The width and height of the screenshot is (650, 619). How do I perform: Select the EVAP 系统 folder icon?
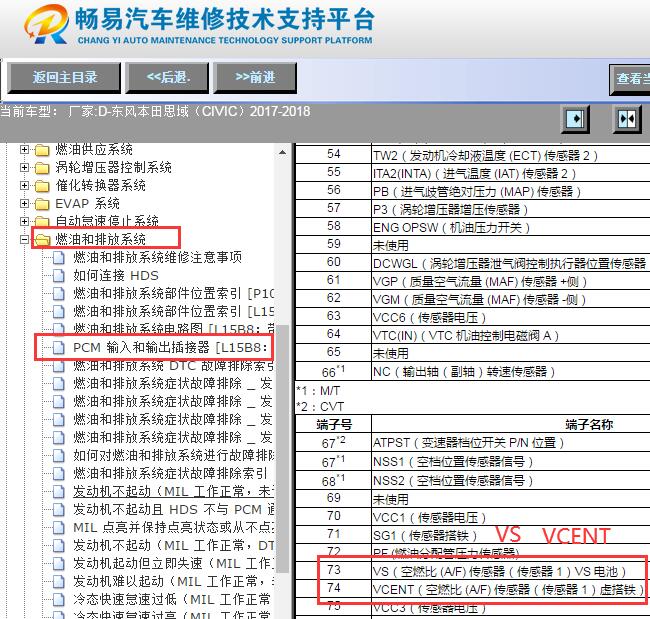point(42,204)
